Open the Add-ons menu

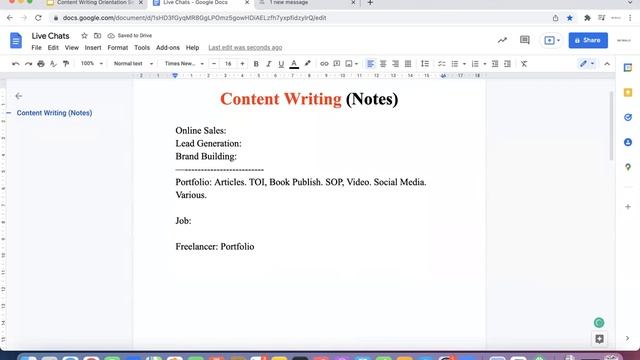click(x=168, y=48)
